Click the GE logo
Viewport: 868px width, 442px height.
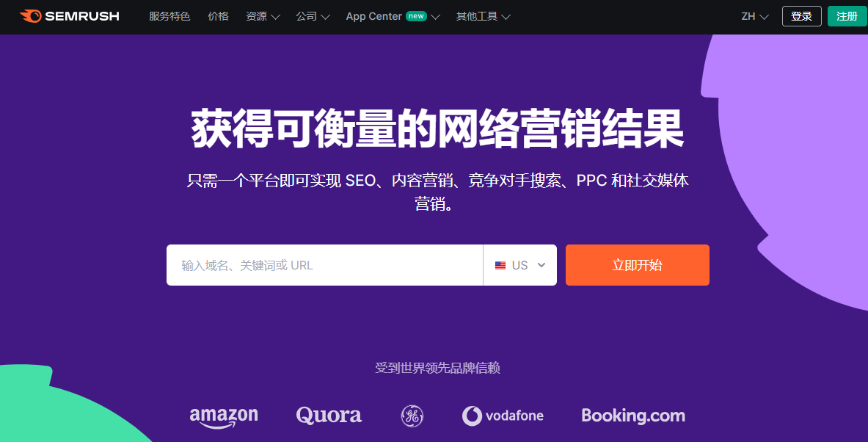coord(412,416)
